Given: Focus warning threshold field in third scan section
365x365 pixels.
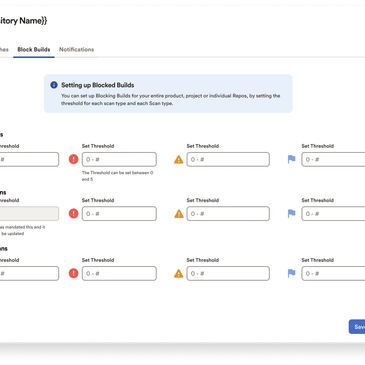Looking at the screenshot, I should point(228,273).
